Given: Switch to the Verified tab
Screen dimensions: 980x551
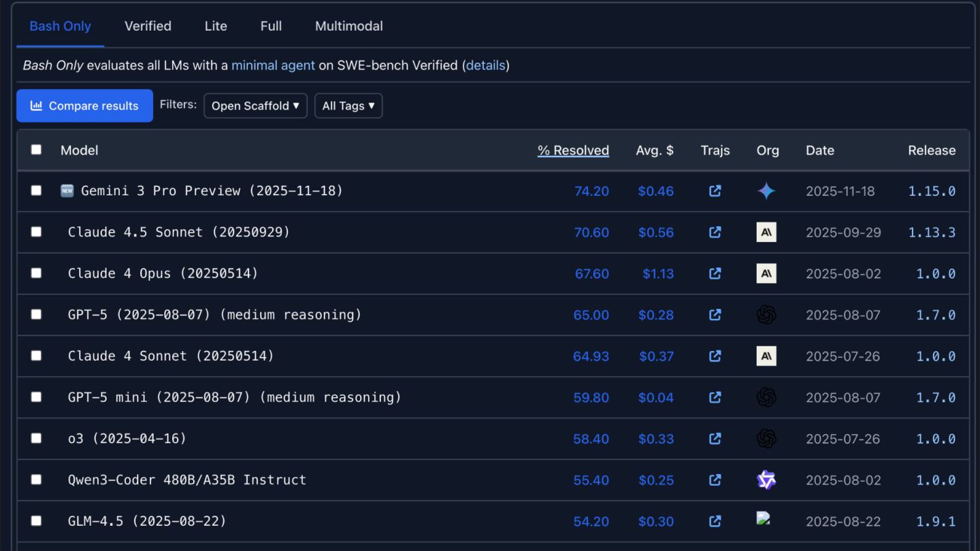Looking at the screenshot, I should pos(148,26).
